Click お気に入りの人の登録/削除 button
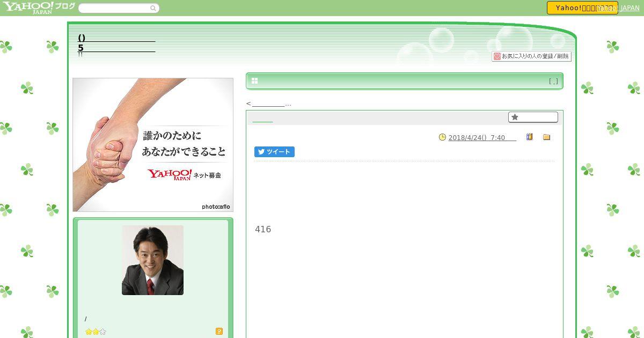Image resolution: width=644 pixels, height=338 pixels. tap(531, 56)
